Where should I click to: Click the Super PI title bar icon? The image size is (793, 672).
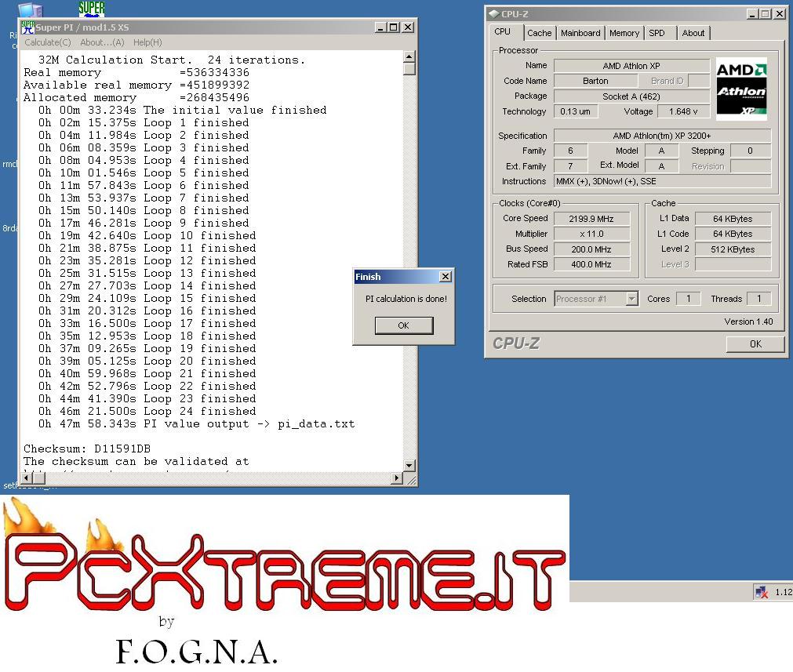coord(27,27)
